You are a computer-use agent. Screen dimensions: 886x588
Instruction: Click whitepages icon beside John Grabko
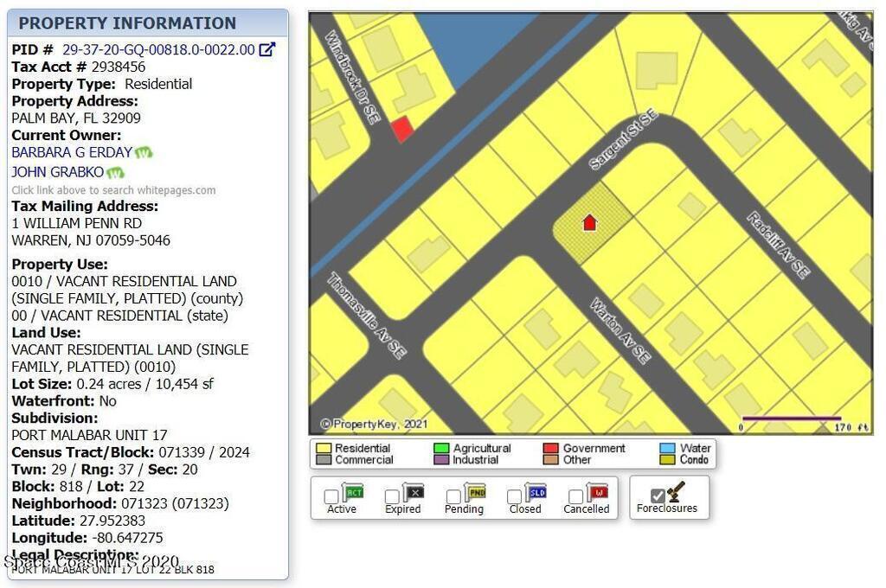pos(115,173)
